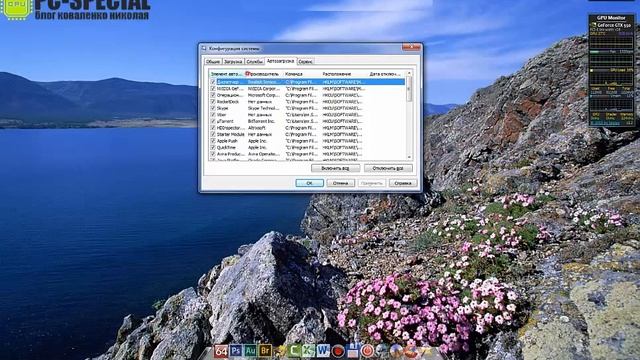Disable µTorrent autostart checkbox

point(213,121)
